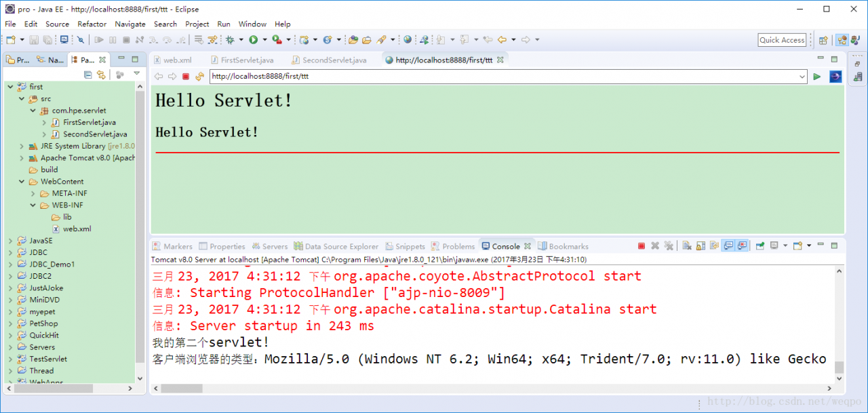Switch to Java EE perspective button
Viewport: 868px width, 413px height.
842,40
